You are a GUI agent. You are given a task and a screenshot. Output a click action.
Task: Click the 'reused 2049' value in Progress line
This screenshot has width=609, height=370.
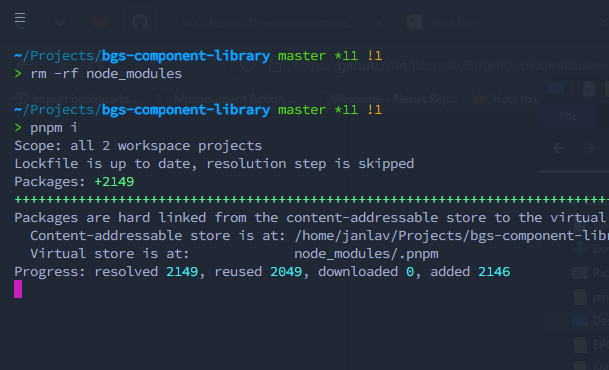pyautogui.click(x=258, y=271)
